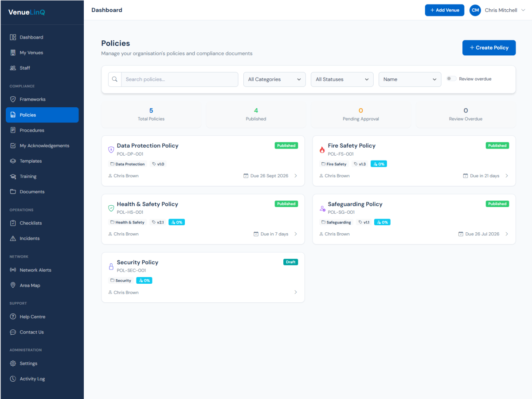Open the Training section

(28, 176)
